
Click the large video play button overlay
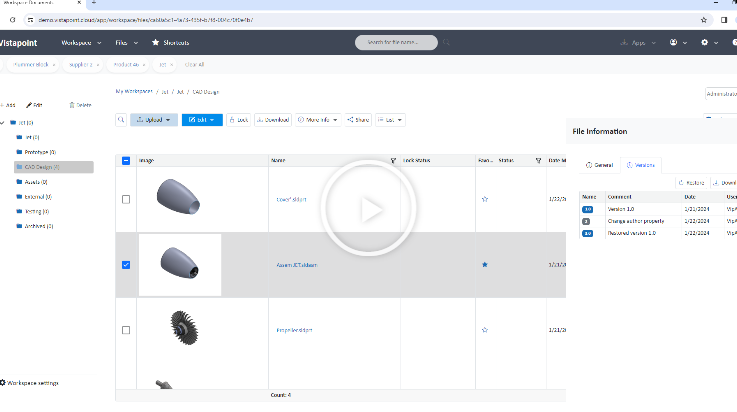point(369,208)
